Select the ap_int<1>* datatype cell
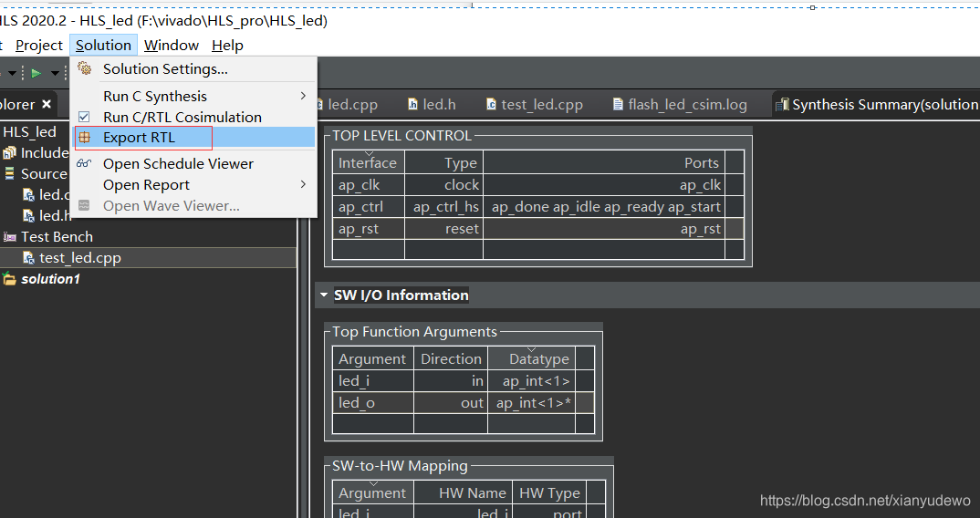The image size is (980, 518). tap(531, 403)
